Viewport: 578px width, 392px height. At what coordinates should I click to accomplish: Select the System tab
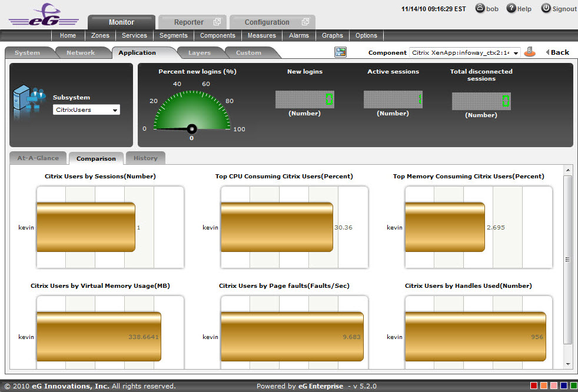(x=27, y=53)
